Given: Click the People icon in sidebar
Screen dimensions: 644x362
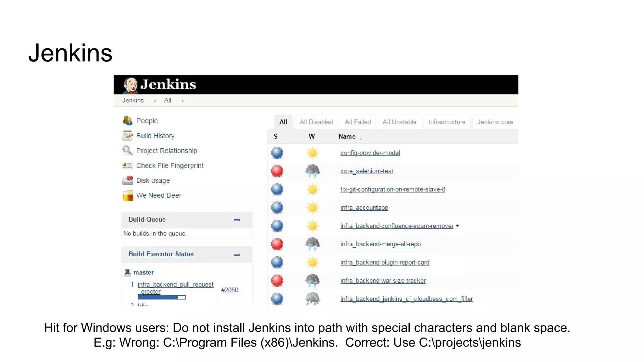Looking at the screenshot, I should click(x=127, y=120).
